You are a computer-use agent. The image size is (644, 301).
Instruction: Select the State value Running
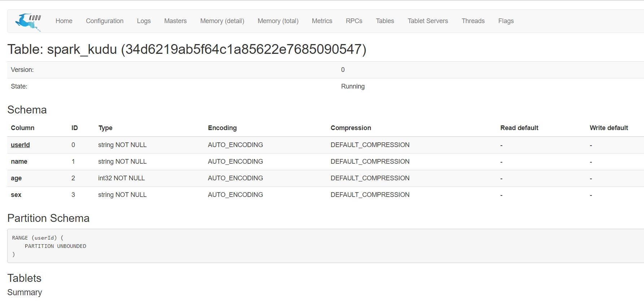tap(353, 86)
